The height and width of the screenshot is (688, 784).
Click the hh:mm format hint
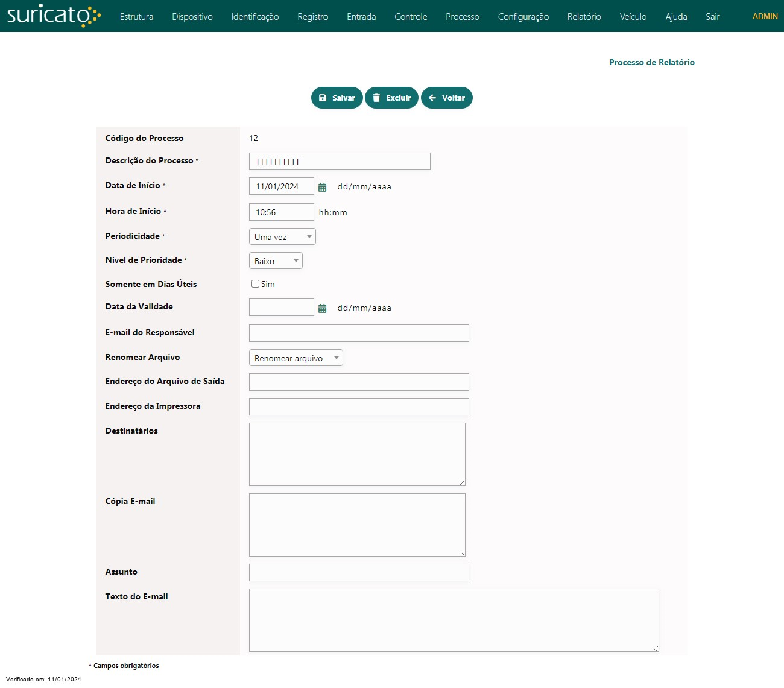[x=333, y=212]
